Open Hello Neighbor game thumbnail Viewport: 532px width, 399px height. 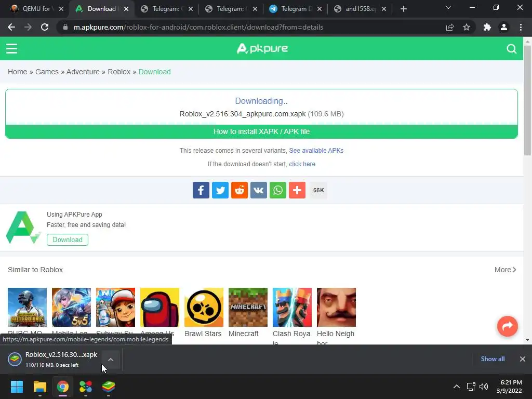pyautogui.click(x=336, y=308)
